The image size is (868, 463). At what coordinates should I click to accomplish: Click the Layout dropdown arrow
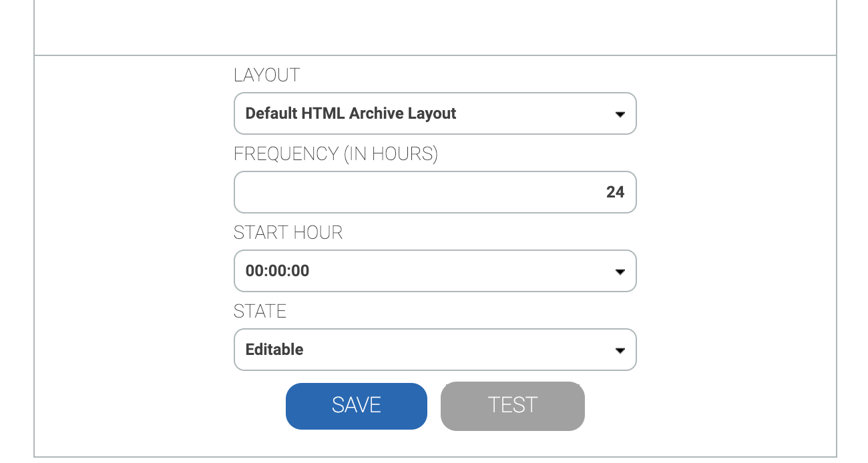coord(620,114)
